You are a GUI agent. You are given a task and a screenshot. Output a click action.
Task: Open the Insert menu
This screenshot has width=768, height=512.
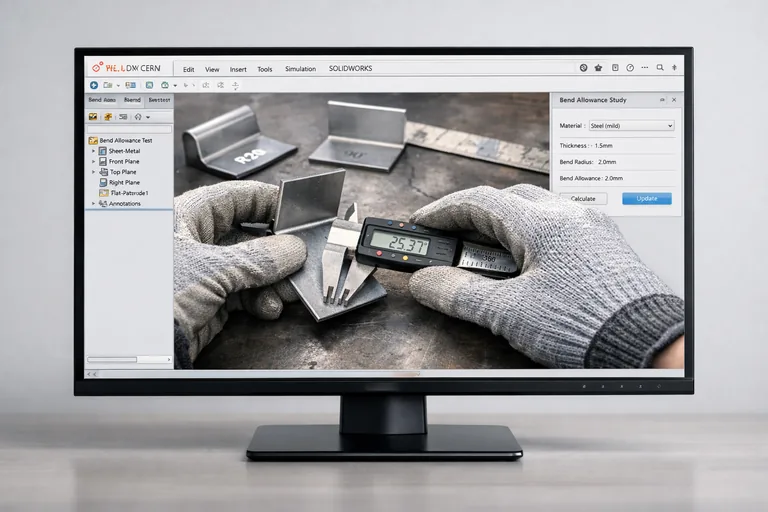click(238, 69)
